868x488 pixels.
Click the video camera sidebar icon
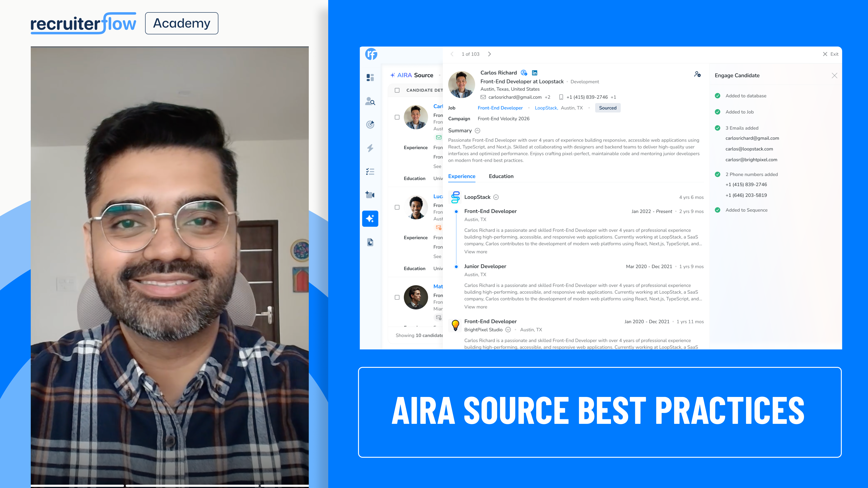(370, 195)
